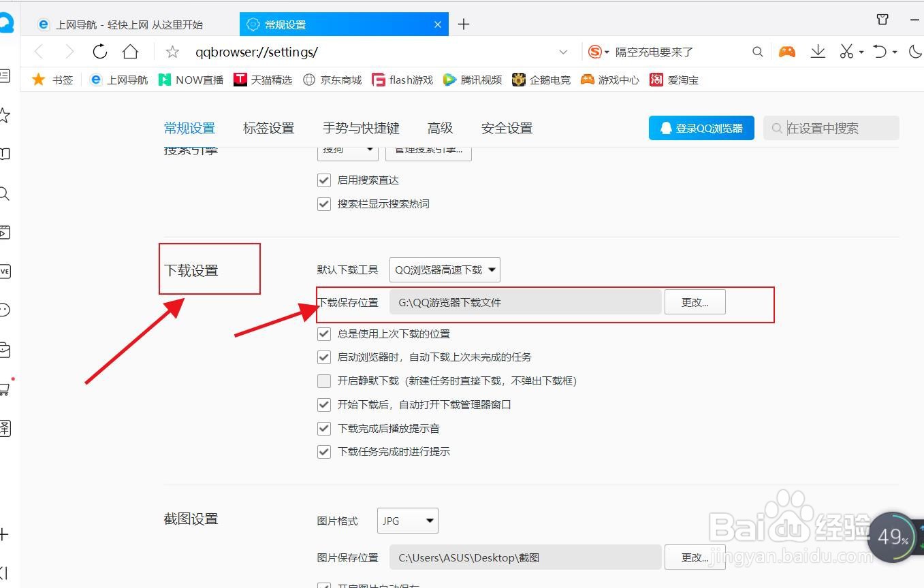The image size is (924, 588).
Task: Restore recently closed page with undo icon
Action: 880,51
